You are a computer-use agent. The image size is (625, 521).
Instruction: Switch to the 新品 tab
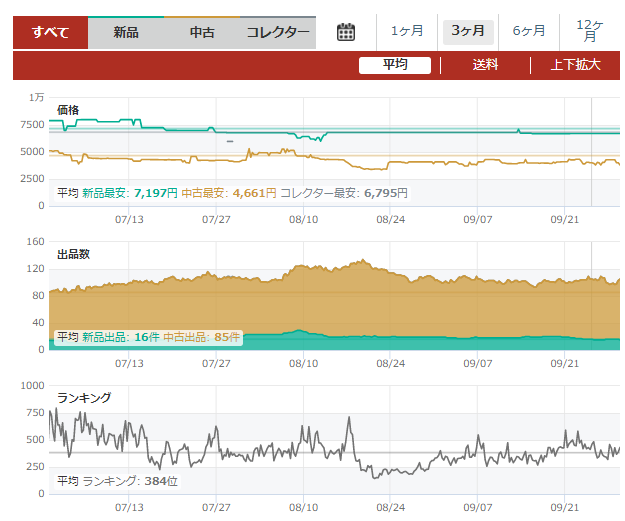(x=126, y=32)
